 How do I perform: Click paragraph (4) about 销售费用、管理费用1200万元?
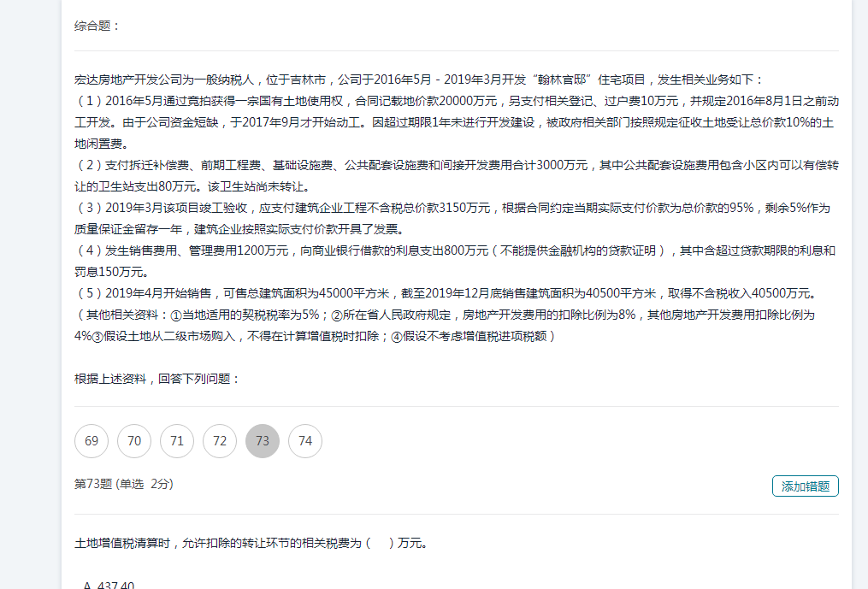click(453, 261)
